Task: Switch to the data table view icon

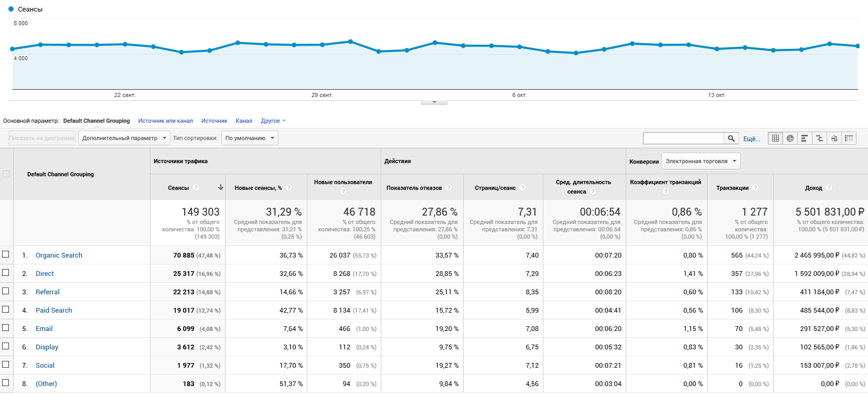Action: click(x=775, y=138)
